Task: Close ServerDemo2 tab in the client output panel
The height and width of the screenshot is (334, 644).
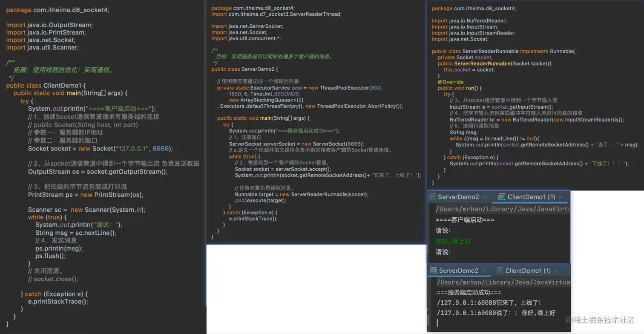Action: tap(485, 197)
